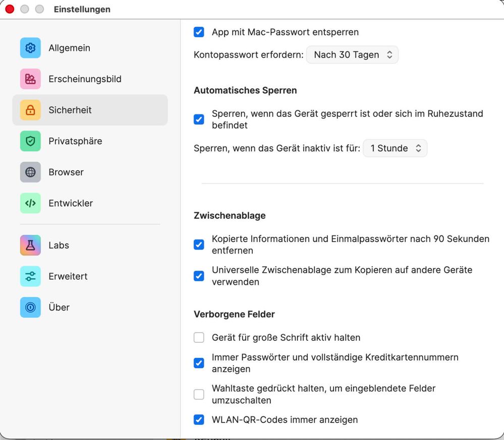Open Privatsphäre via its shield icon
Image resolution: width=504 pixels, height=440 pixels.
[30, 141]
